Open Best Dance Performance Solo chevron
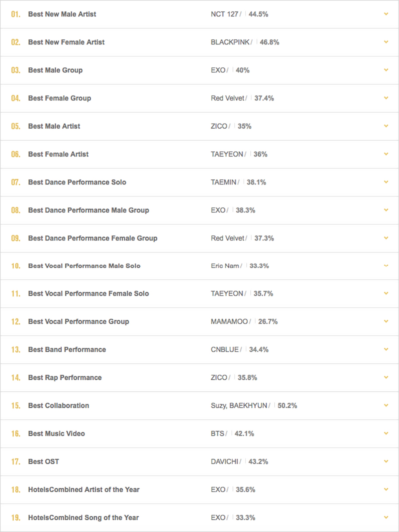The image size is (399, 532). click(x=386, y=182)
